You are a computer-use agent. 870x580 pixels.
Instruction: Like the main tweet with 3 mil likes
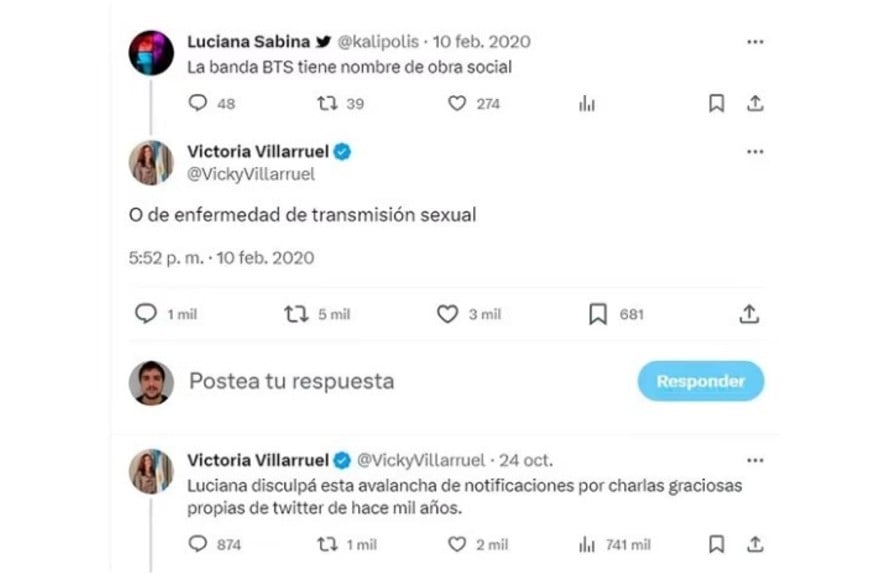coord(447,314)
